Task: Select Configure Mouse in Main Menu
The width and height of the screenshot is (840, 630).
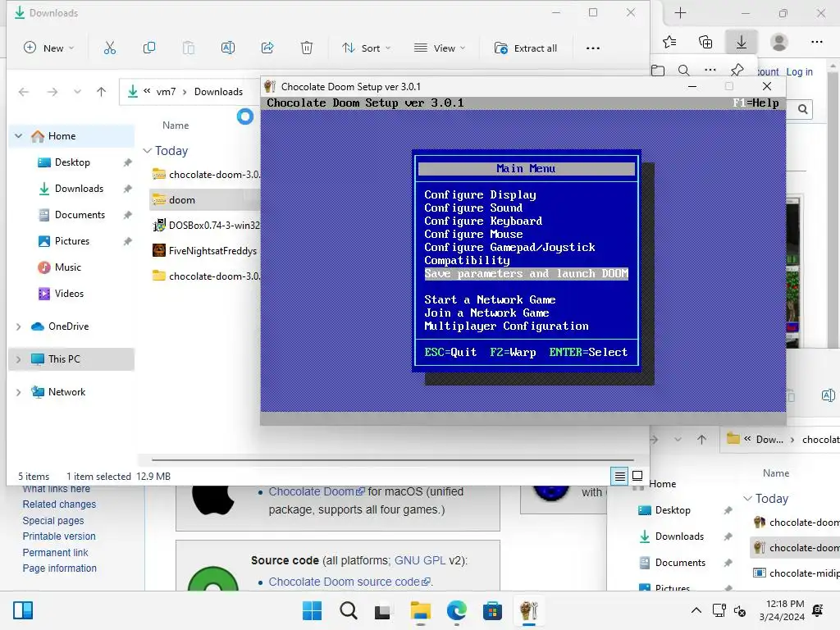Action: (473, 234)
